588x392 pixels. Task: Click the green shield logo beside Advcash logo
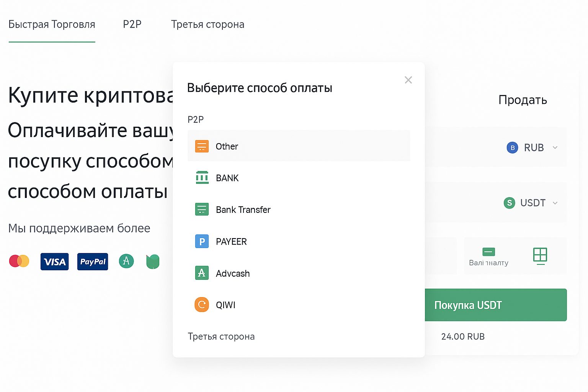[153, 261]
